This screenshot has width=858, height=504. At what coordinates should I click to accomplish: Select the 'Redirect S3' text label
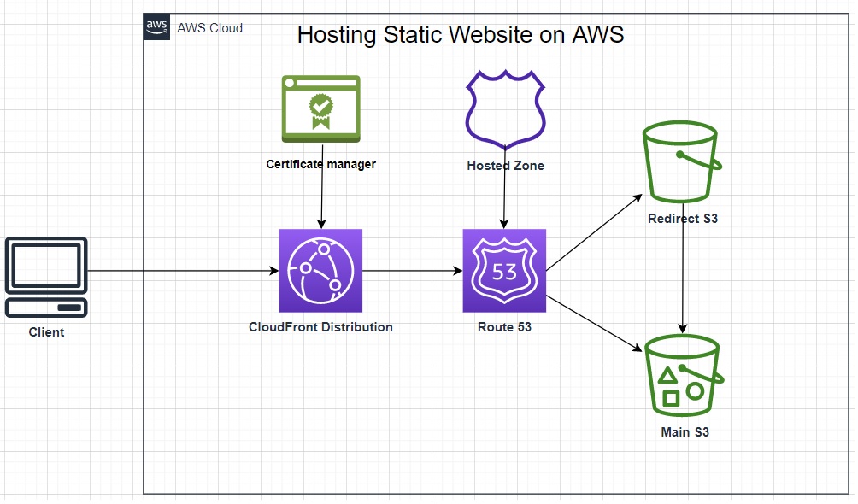683,219
